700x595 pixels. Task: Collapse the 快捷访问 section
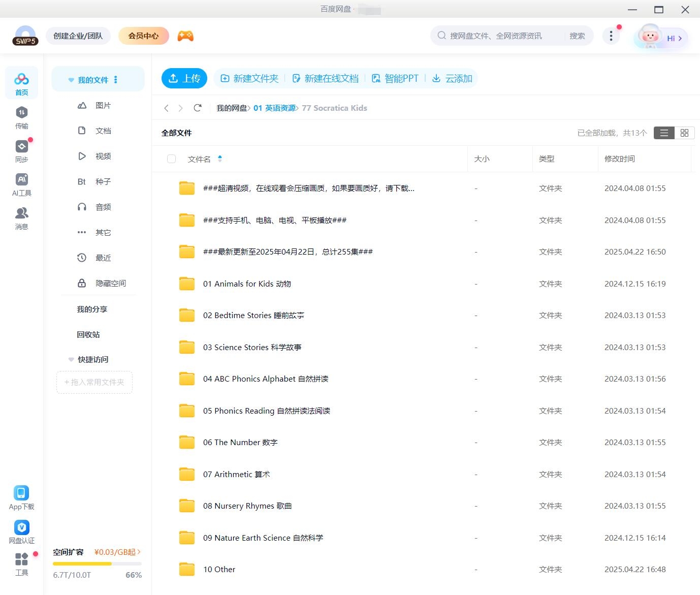(x=71, y=359)
